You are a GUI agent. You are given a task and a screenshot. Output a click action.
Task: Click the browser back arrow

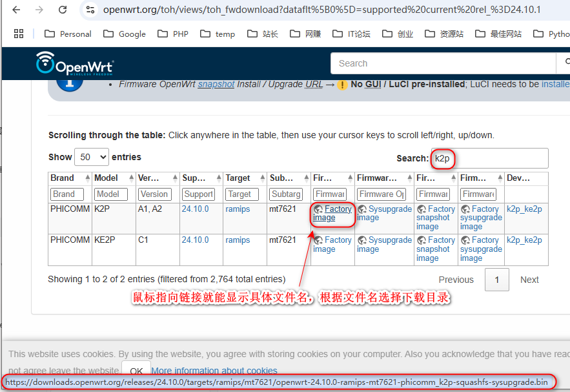click(17, 10)
